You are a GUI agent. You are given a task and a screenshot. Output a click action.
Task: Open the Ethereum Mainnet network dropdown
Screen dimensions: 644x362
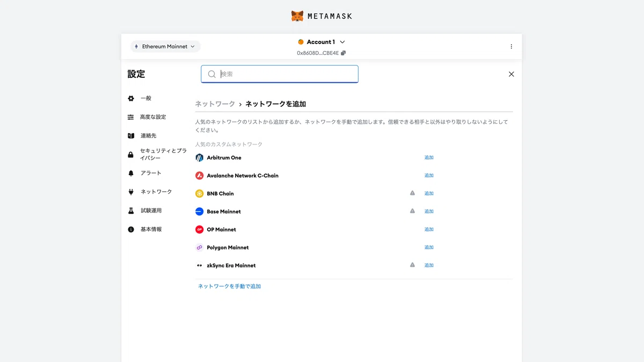pos(165,47)
